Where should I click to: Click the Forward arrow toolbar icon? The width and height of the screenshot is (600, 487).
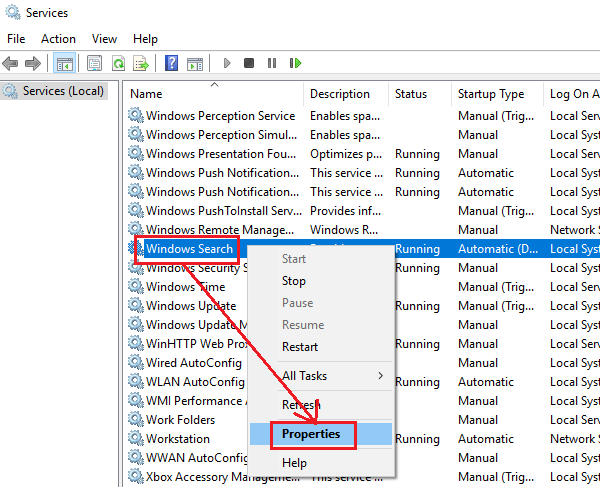(33, 63)
